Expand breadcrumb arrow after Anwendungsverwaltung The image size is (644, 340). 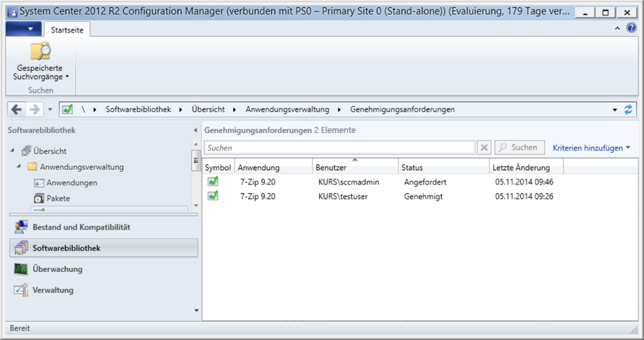point(339,109)
